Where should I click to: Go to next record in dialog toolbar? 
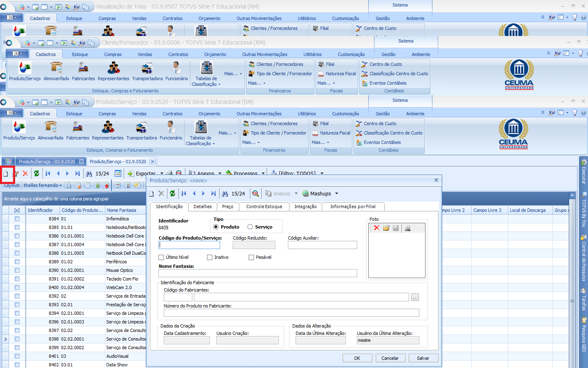click(203, 193)
